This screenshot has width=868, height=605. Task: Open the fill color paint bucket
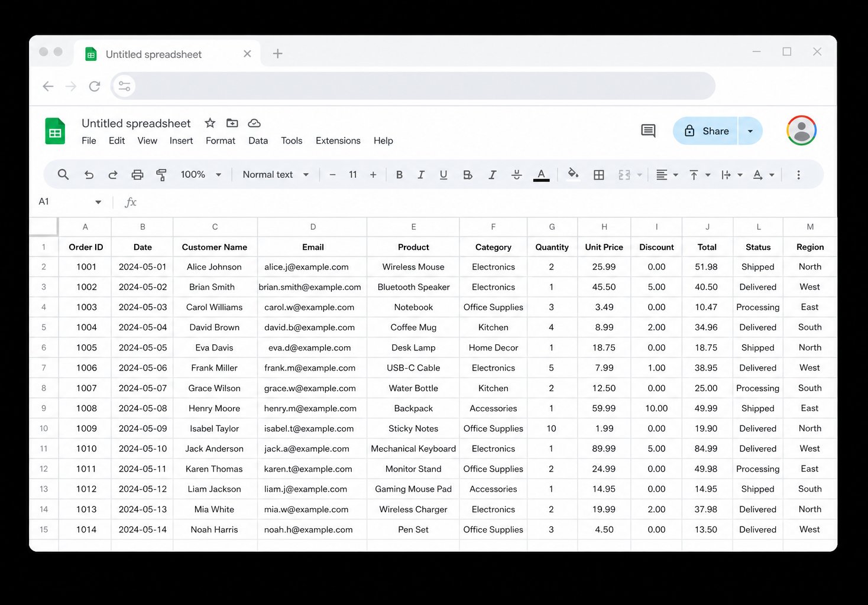tap(573, 173)
